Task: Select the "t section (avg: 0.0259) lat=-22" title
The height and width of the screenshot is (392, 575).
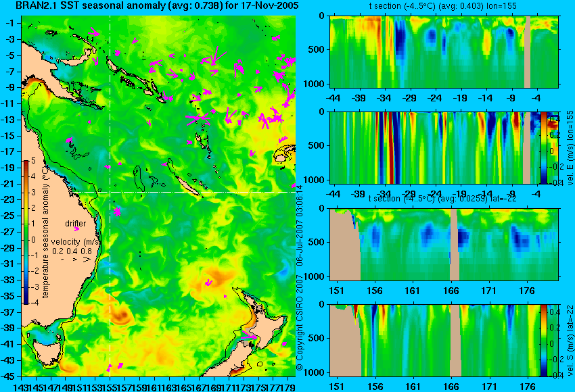Action: [x=442, y=199]
